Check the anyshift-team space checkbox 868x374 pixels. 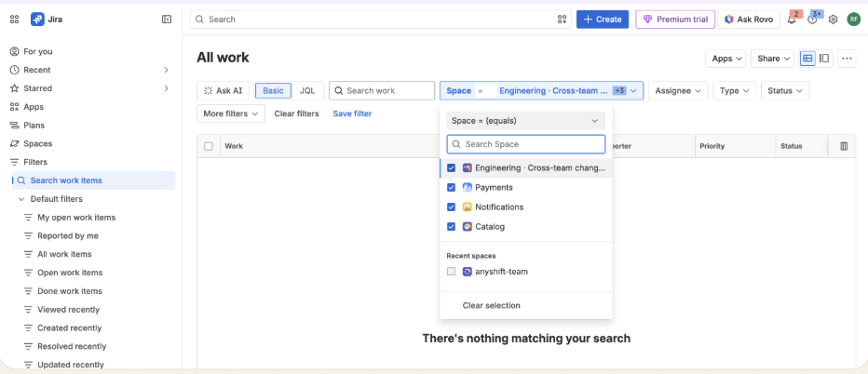(x=451, y=272)
